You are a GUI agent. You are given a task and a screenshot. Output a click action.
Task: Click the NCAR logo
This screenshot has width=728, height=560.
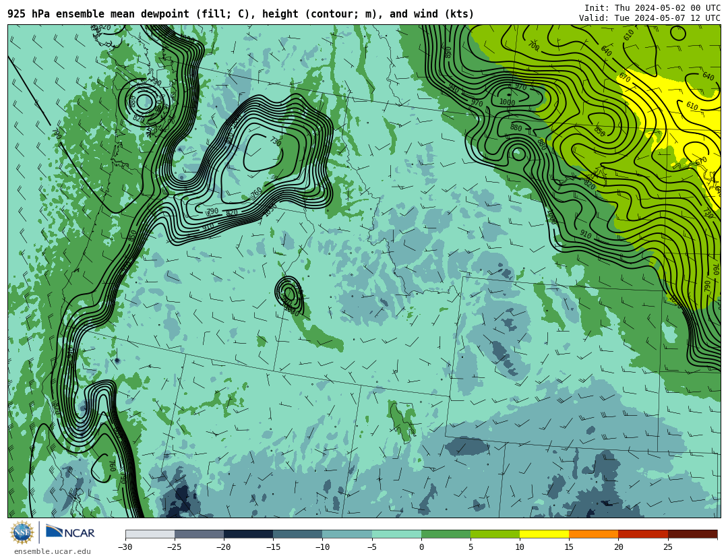pos(70,532)
